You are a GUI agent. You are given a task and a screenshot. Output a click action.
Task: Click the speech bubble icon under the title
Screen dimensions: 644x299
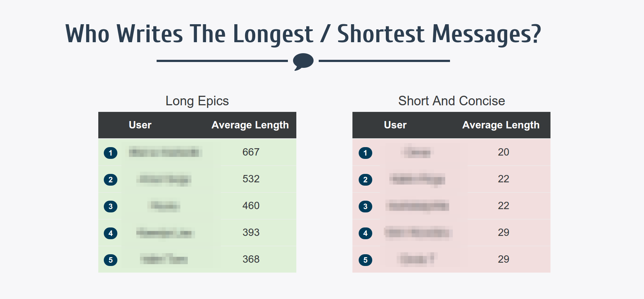tap(303, 62)
